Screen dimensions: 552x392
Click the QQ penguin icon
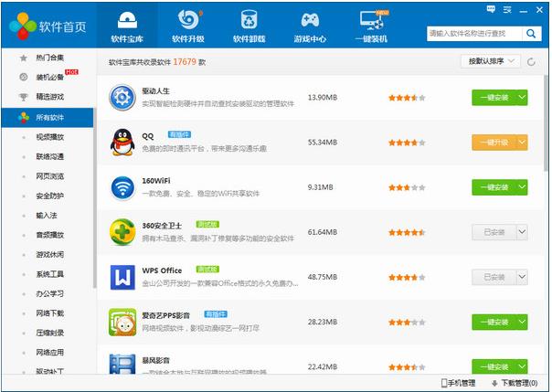click(x=122, y=143)
